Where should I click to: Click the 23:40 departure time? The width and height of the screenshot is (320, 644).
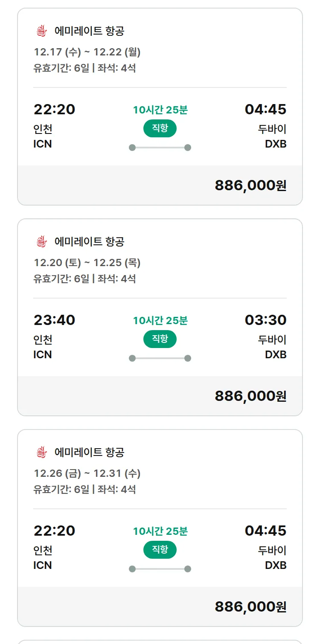coord(54,320)
